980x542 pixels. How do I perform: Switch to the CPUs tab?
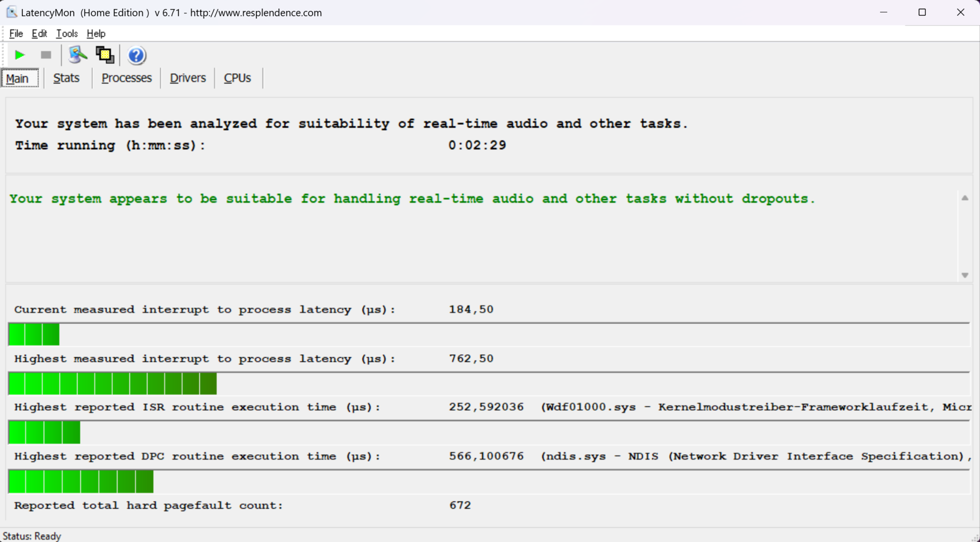pyautogui.click(x=237, y=78)
